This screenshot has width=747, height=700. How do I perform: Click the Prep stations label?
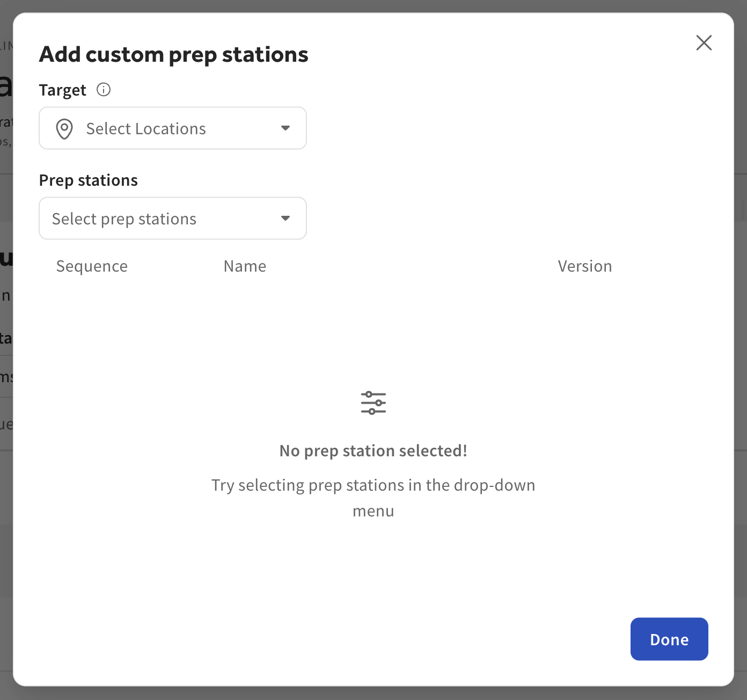click(89, 180)
